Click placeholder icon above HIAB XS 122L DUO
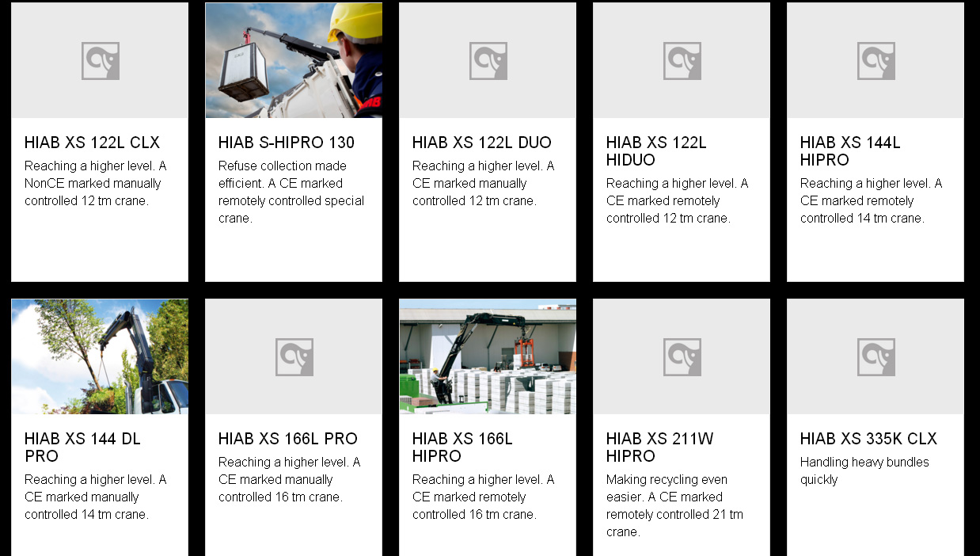This screenshot has width=980, height=556. (x=488, y=61)
